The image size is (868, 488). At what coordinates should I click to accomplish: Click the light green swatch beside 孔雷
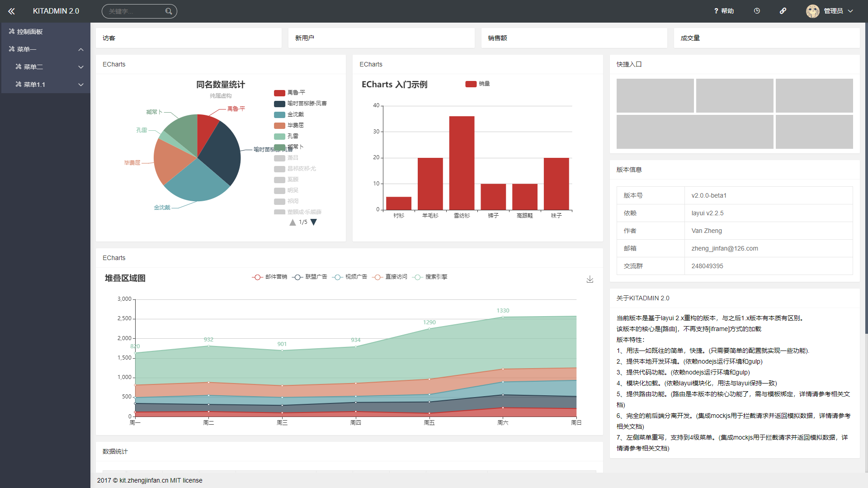click(x=279, y=136)
